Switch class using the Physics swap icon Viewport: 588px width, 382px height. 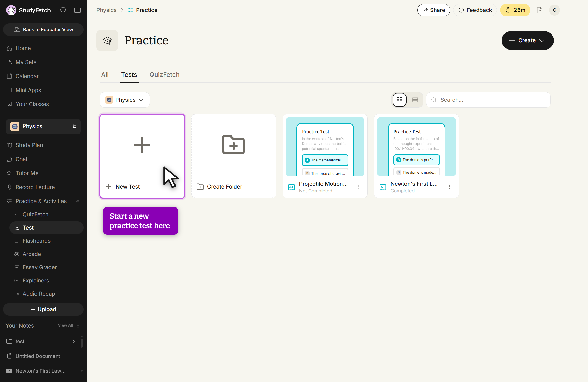(74, 126)
